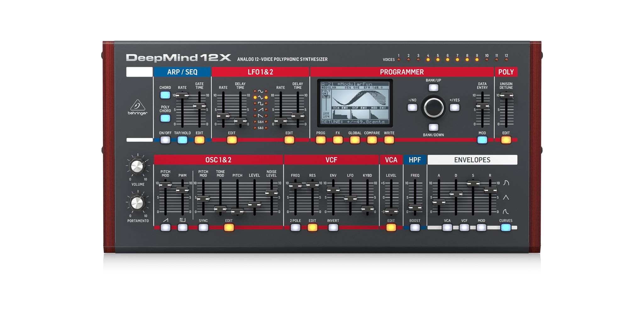Toggle the VCF INVERT button

pos(333,228)
